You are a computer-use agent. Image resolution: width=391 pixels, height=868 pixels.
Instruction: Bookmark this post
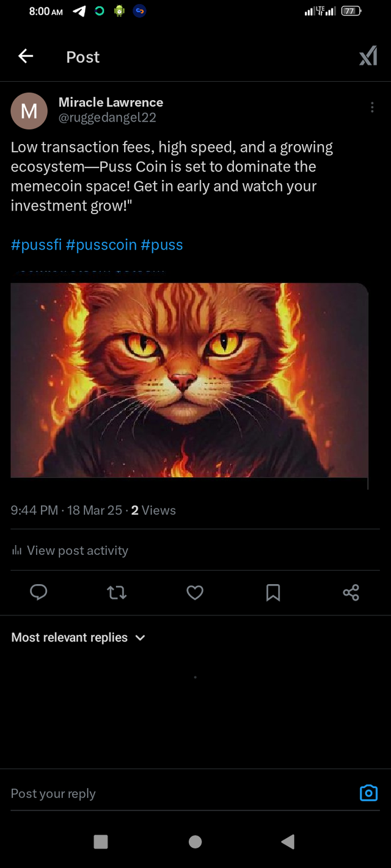[x=273, y=592]
